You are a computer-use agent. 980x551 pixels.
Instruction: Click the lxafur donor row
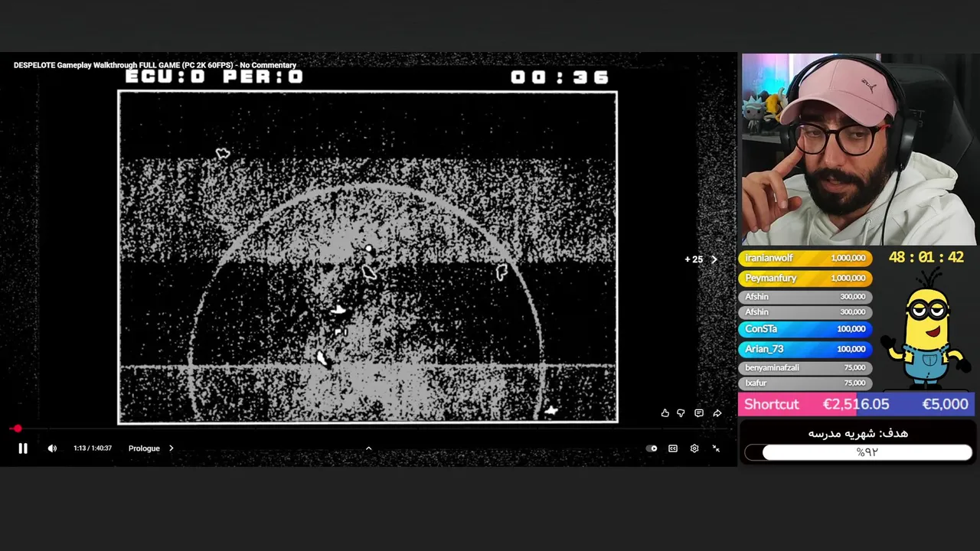coord(805,383)
